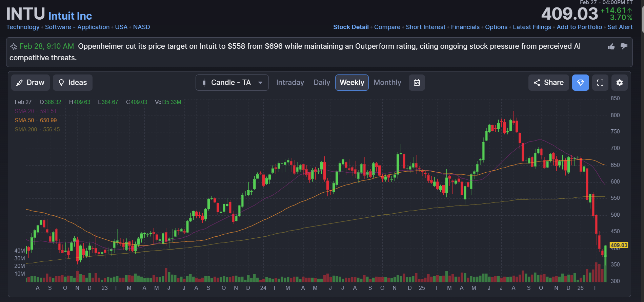Click Add to Portfolio

(580, 27)
